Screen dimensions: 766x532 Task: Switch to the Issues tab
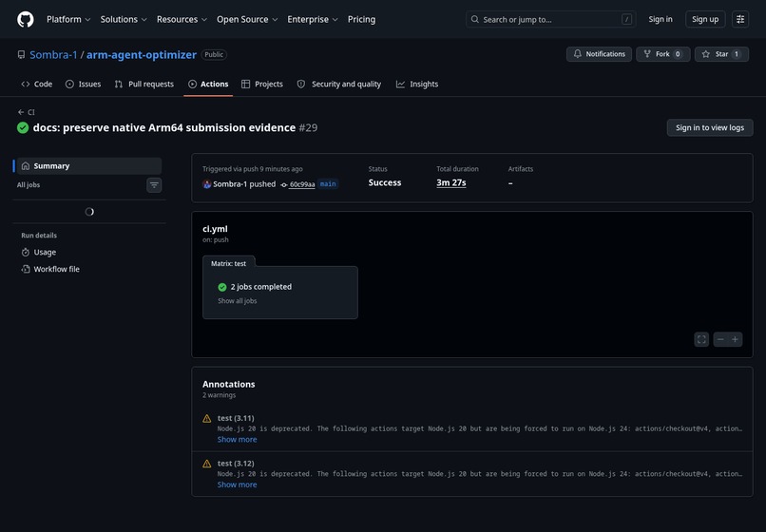tap(83, 84)
